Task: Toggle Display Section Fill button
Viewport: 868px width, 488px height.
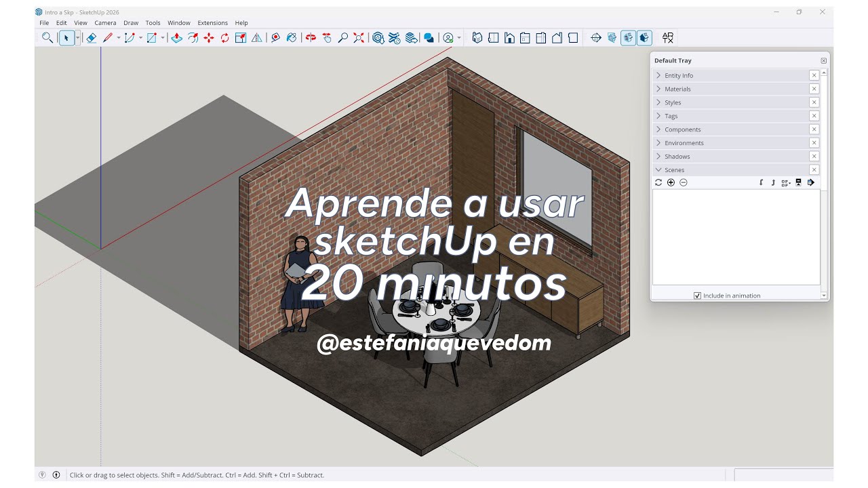Action: click(644, 38)
